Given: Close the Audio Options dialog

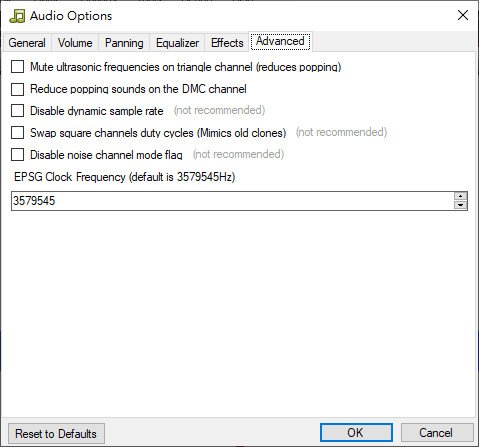Looking at the screenshot, I should coord(463,15).
